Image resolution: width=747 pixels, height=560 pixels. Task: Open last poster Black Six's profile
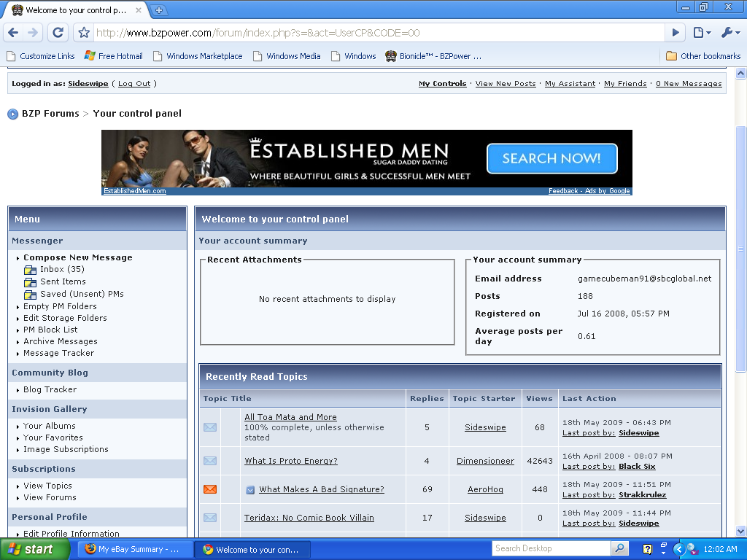coord(637,467)
